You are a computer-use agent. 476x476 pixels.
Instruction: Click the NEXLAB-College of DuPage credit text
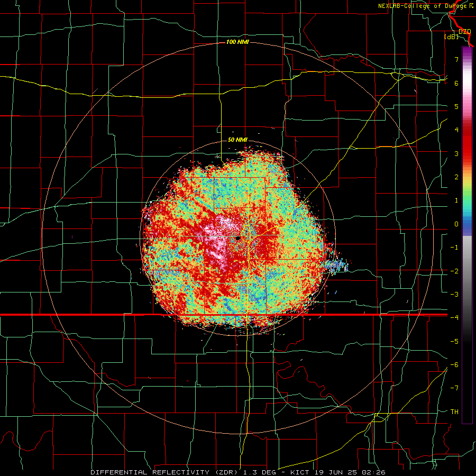426,6
